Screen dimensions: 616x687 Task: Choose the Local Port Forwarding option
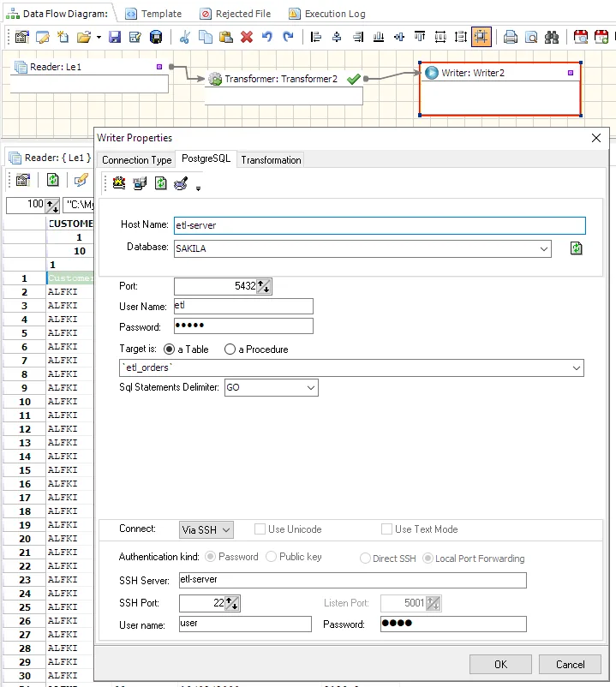coord(428,559)
